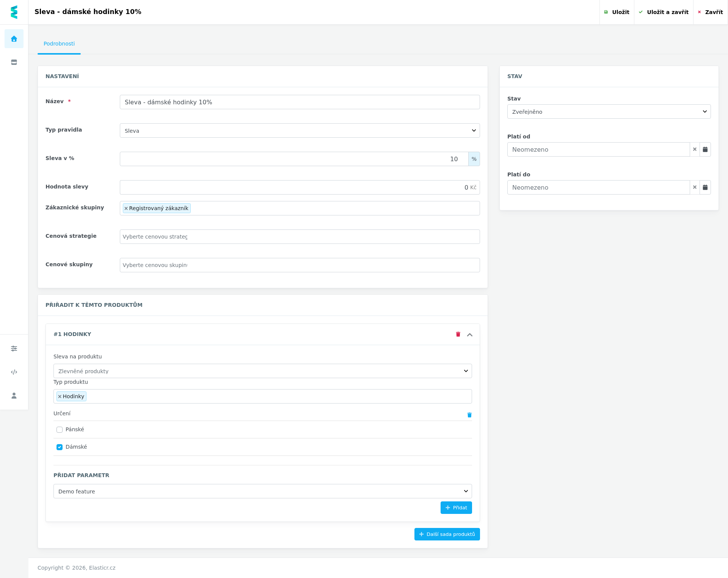The height and width of the screenshot is (578, 728).
Task: Open the developer code sidebar icon
Action: pyautogui.click(x=14, y=372)
